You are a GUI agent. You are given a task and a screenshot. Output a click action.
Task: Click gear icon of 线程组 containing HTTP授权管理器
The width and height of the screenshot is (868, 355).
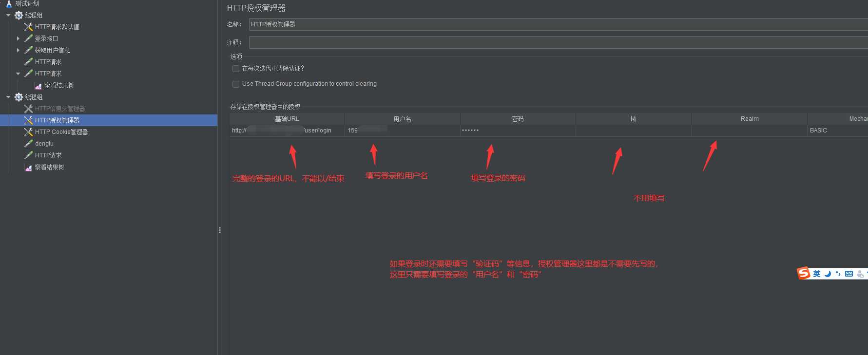click(x=19, y=97)
